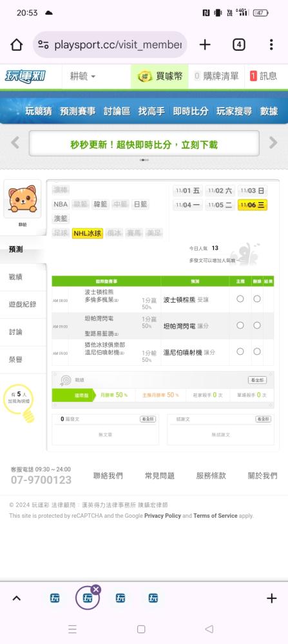Open 即時比分 in navigation menu
Screen dimensions: 288x644
pos(191,111)
